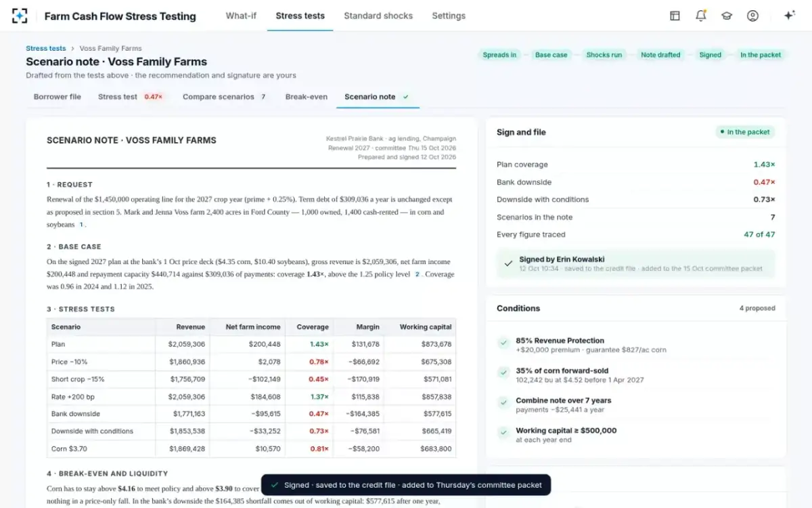Select the Scenario note tab
Screen dimensions: 812x508
pos(377,97)
